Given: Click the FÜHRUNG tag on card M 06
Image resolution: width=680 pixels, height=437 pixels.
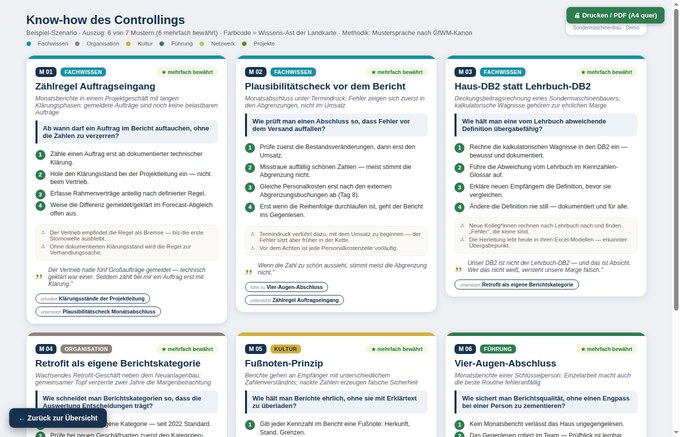Looking at the screenshot, I should (498, 349).
